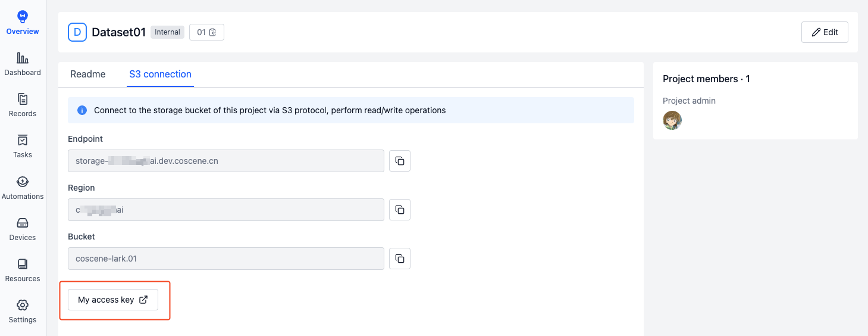Select the S3 connection tab

coord(160,74)
